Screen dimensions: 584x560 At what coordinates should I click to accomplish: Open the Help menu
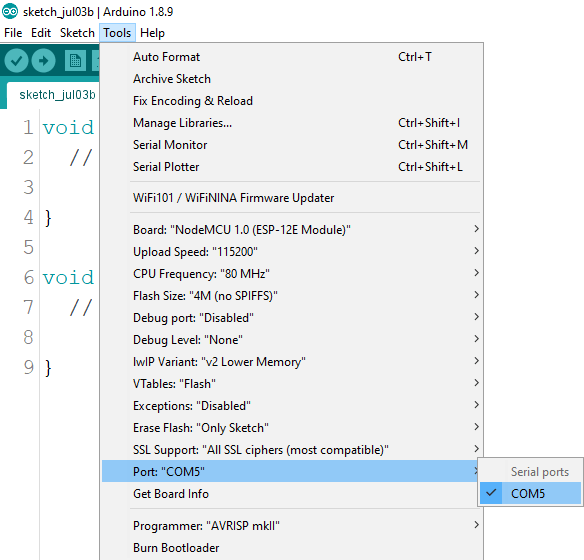coord(152,33)
